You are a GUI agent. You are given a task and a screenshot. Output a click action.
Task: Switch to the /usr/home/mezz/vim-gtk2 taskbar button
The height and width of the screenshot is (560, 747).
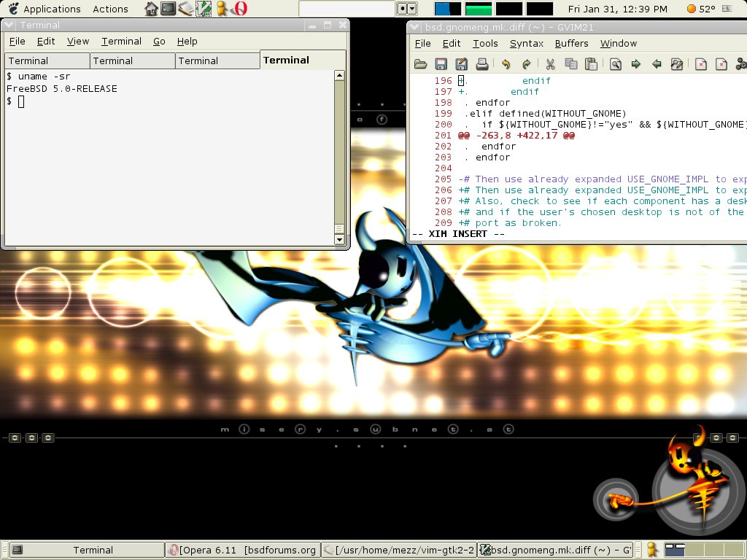pos(399,550)
